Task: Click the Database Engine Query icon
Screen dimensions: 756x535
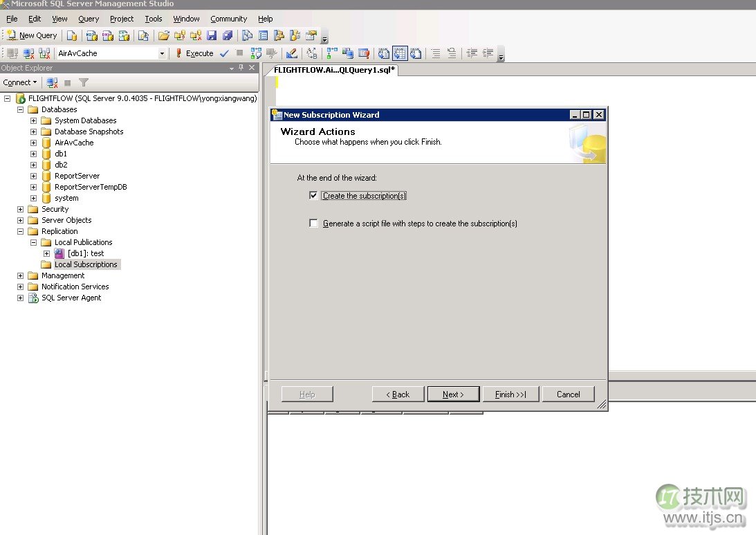Action: click(72, 35)
